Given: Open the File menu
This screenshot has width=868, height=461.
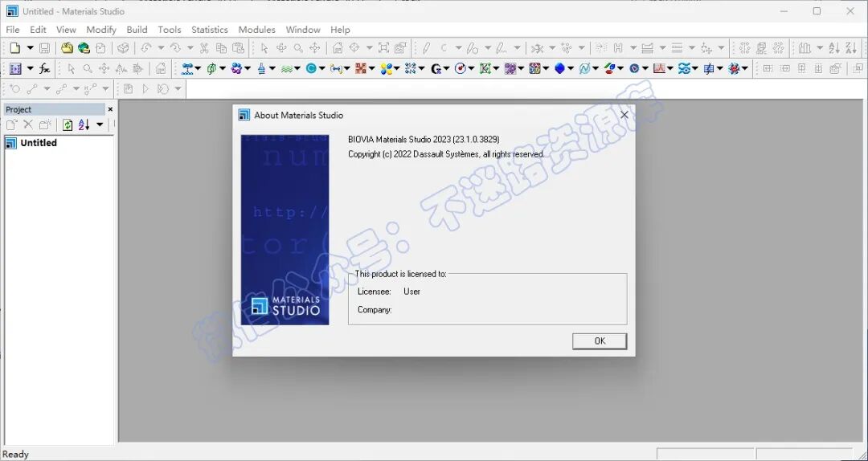Looking at the screenshot, I should 12,30.
